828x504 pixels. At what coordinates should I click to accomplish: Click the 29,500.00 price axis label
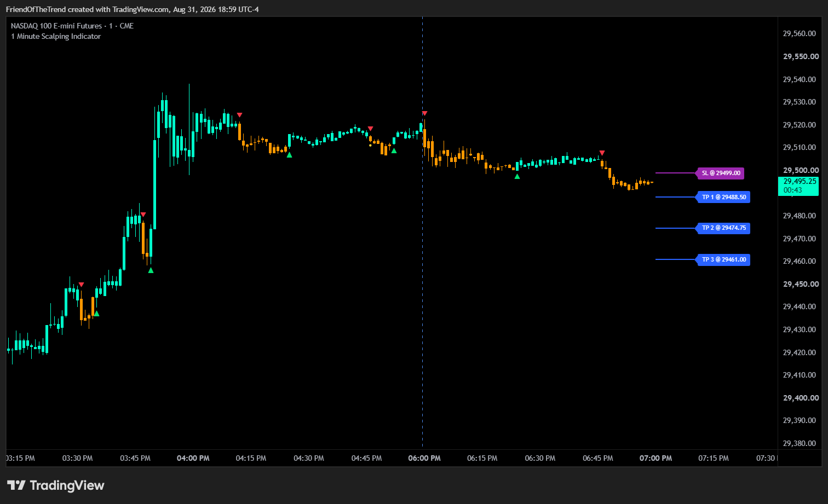(801, 170)
